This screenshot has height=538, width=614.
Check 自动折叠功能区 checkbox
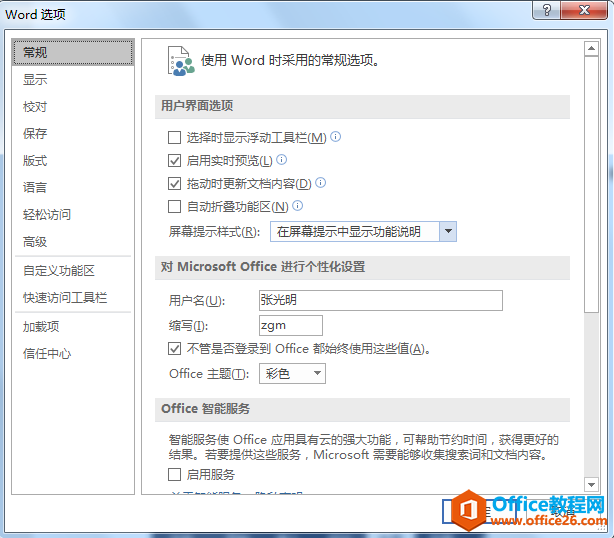174,206
